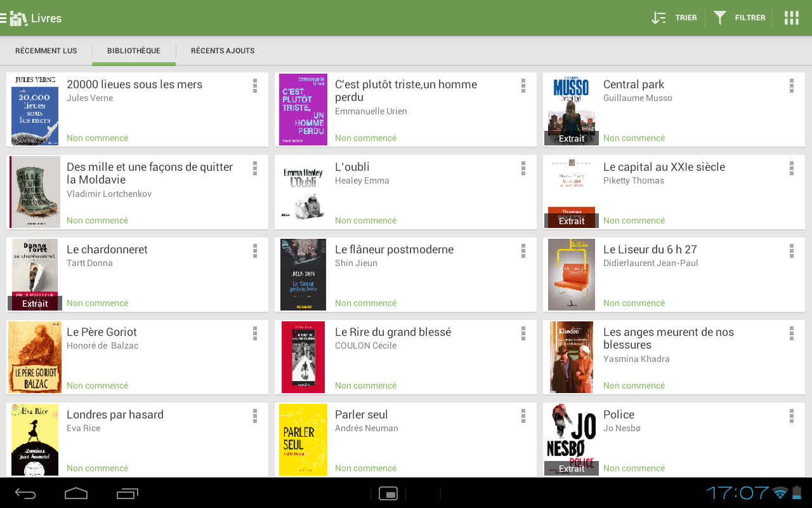812x508 pixels.
Task: Click the Filtrer label
Action: [750, 18]
